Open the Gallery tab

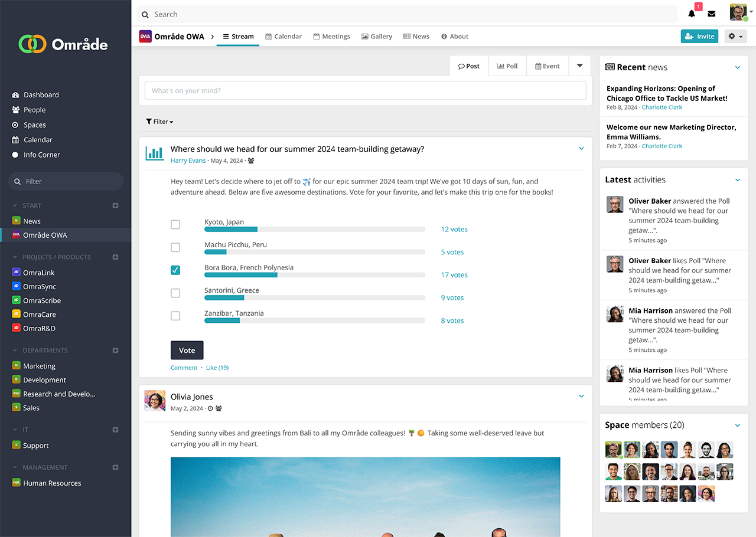click(x=377, y=37)
